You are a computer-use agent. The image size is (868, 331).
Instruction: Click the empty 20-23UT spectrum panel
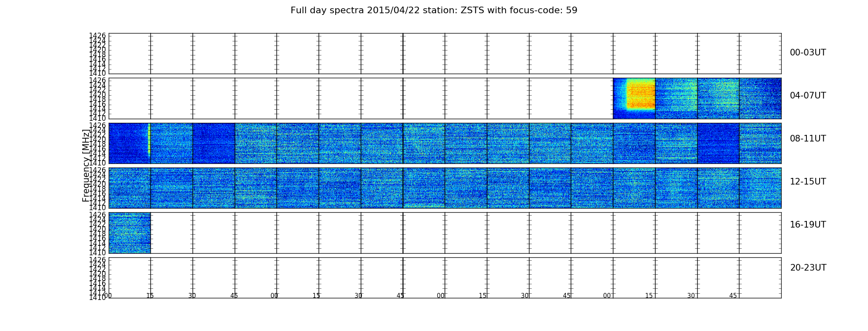tap(445, 278)
